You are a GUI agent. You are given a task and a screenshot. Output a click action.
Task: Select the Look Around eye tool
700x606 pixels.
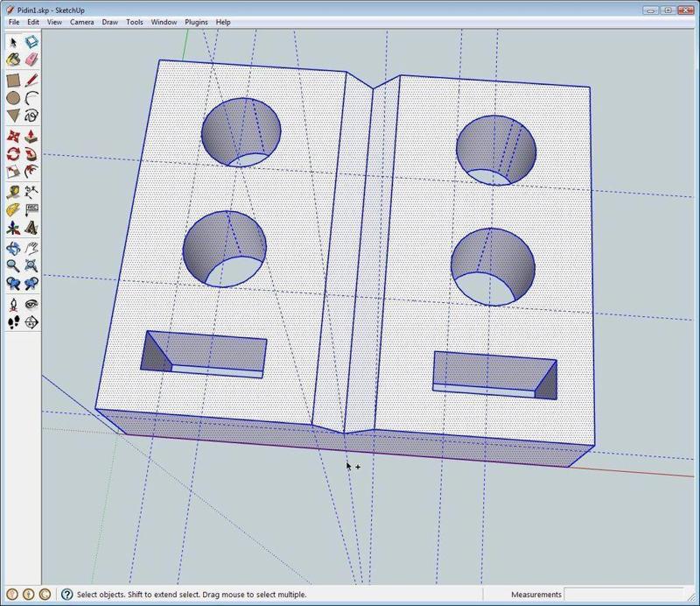pyautogui.click(x=31, y=304)
